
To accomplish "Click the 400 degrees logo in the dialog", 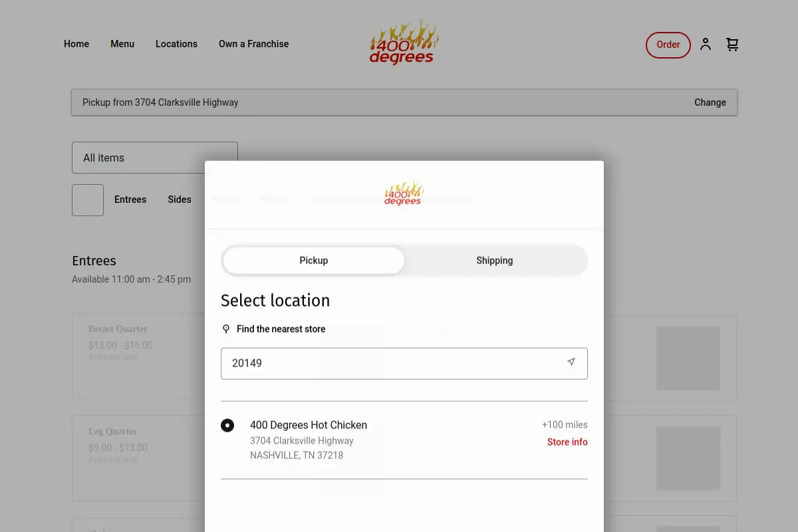I will (404, 192).
